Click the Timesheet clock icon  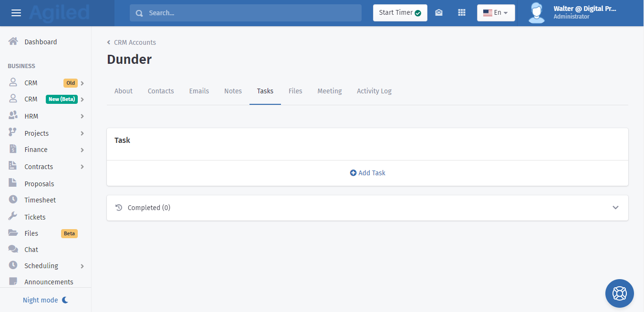(x=13, y=200)
